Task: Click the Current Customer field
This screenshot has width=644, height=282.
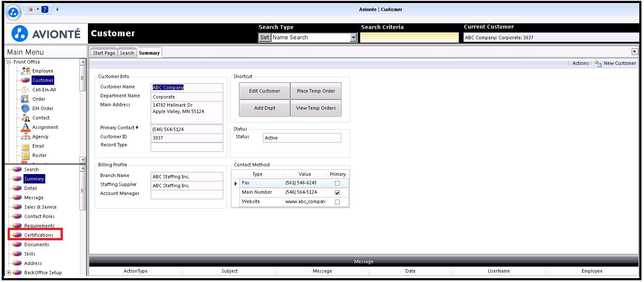Action: [551, 38]
